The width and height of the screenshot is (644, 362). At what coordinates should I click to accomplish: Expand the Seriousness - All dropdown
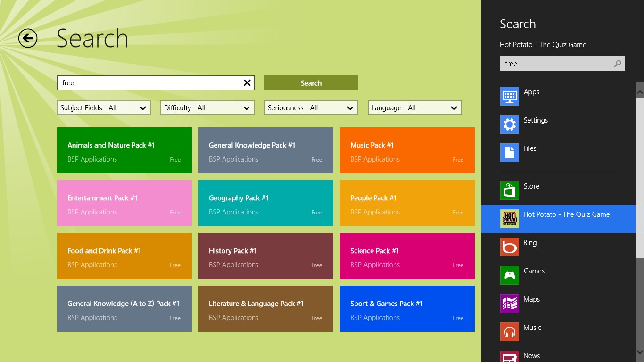(311, 107)
